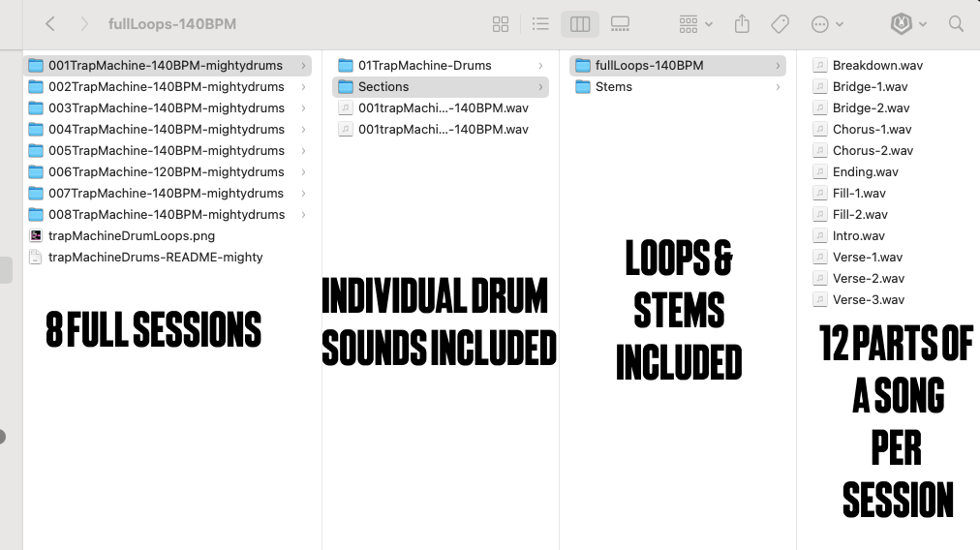980x550 pixels.
Task: Switch to gallery view
Action: [x=620, y=24]
